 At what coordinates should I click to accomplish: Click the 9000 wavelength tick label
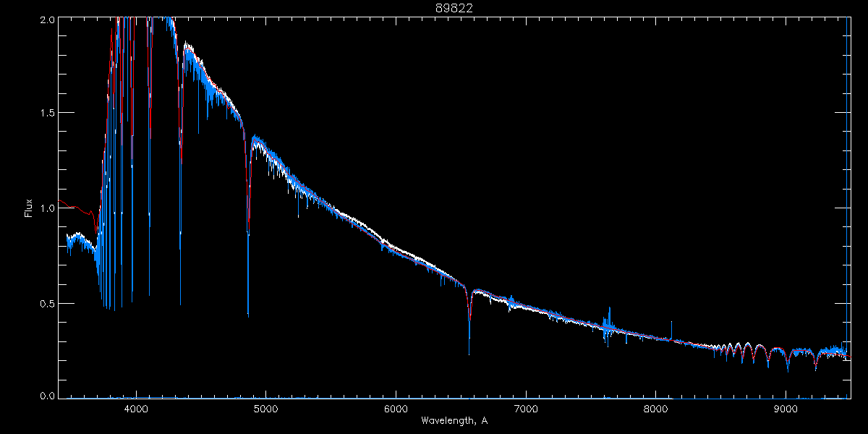click(786, 408)
